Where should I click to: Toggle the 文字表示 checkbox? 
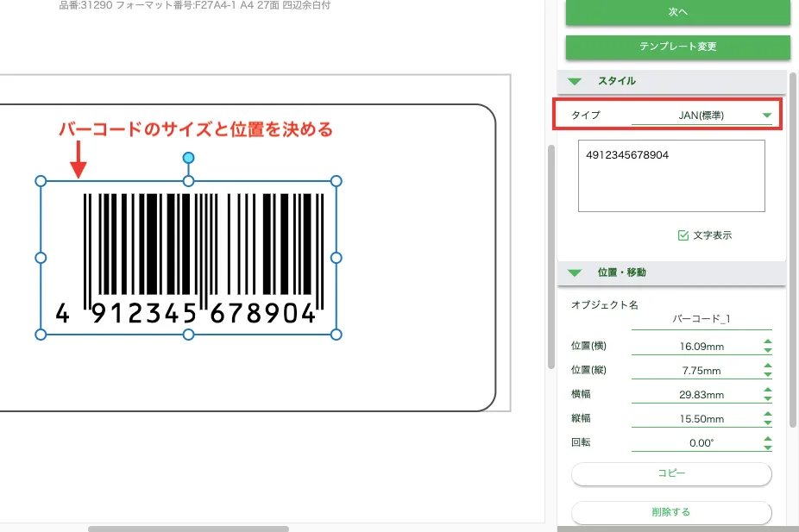(683, 235)
